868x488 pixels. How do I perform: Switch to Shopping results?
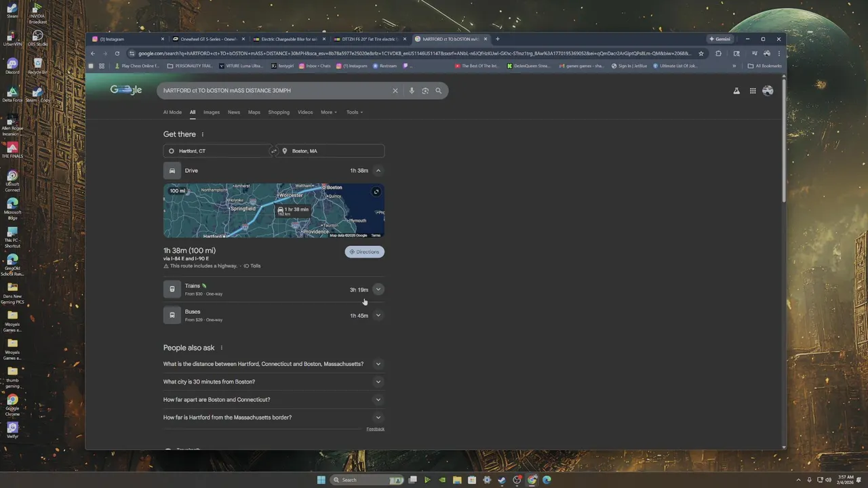click(279, 113)
